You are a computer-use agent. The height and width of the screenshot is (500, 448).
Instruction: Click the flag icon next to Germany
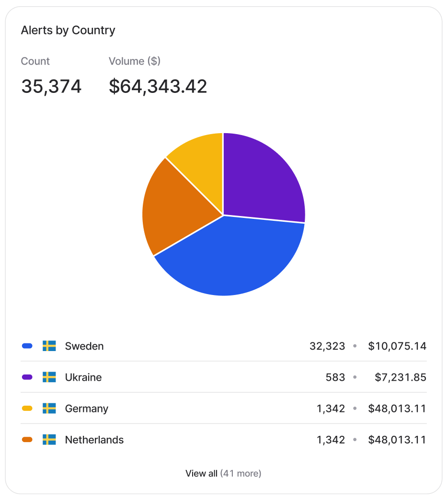[49, 409]
